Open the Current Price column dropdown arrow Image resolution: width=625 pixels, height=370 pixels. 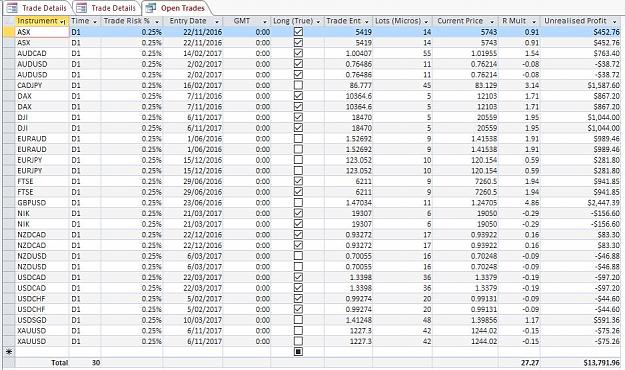[x=492, y=22]
